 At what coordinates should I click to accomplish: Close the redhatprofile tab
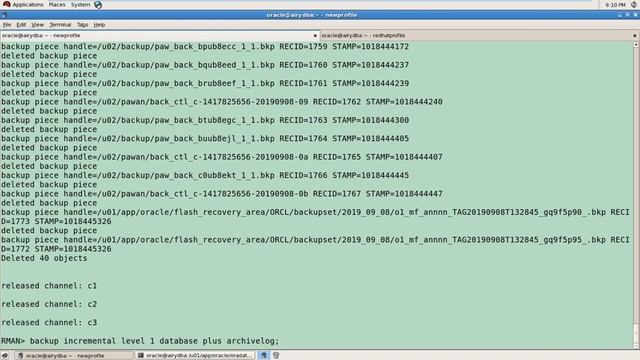(x=635, y=36)
